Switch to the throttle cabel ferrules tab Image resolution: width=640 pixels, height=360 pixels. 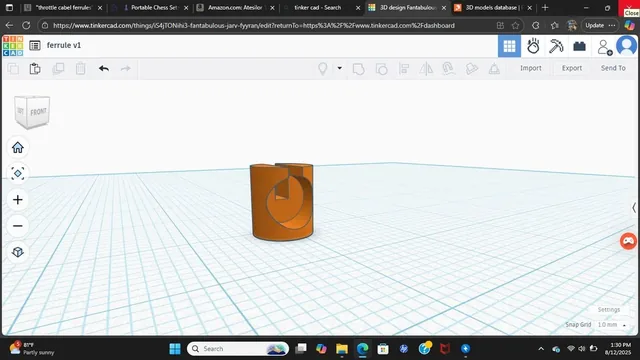63,8
